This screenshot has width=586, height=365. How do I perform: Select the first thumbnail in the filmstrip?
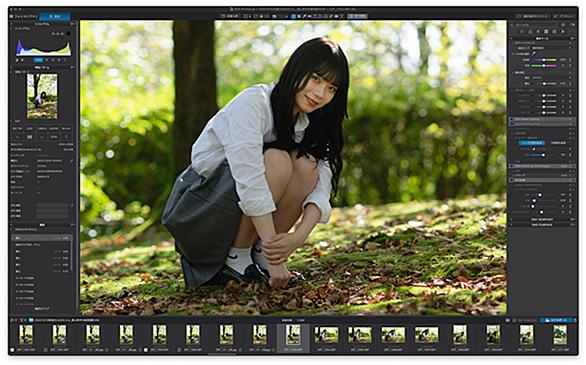click(26, 335)
